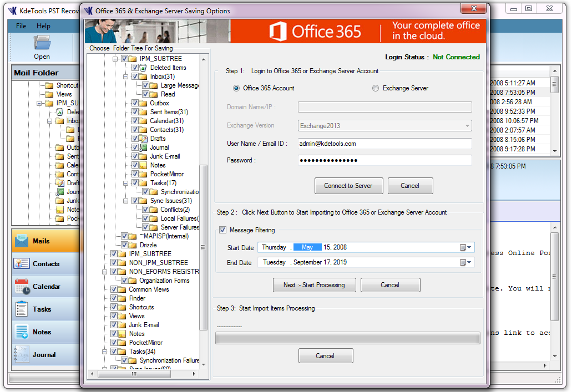Collapse the Inbox(31) tree node
The width and height of the screenshot is (572, 392).
point(125,77)
